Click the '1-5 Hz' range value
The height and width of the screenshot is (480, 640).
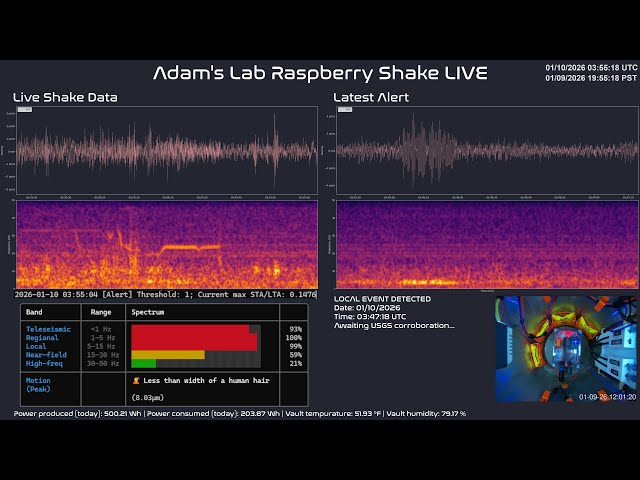103,338
